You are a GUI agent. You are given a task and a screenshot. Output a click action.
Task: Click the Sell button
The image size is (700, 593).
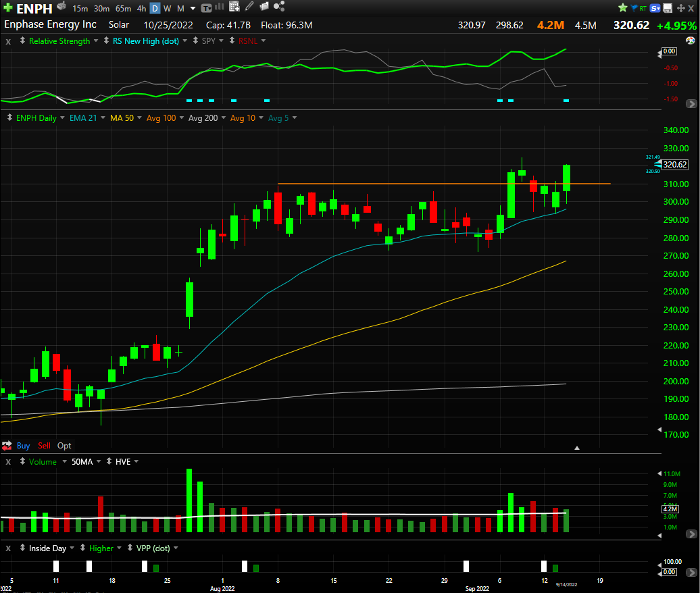coord(44,445)
